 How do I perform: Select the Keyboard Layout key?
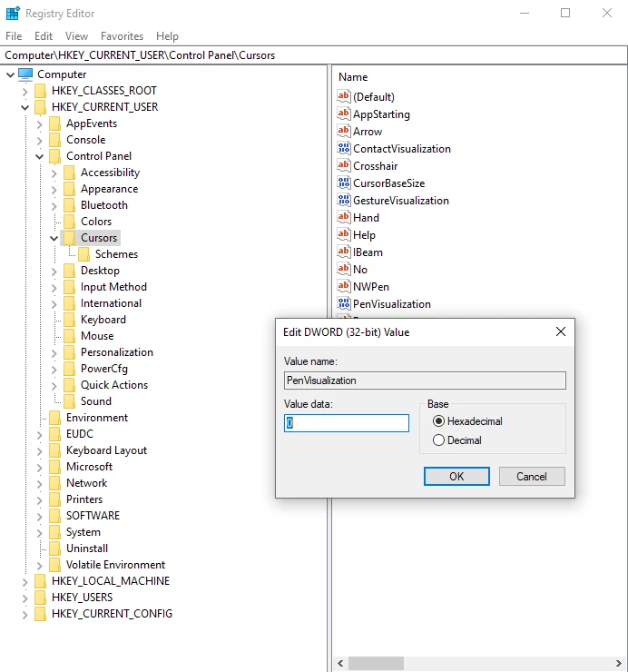(106, 450)
